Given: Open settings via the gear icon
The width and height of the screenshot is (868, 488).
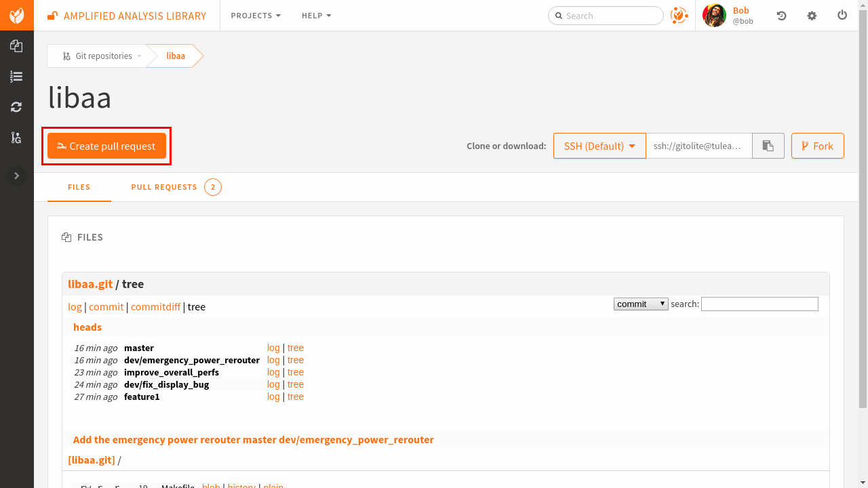Looking at the screenshot, I should [812, 15].
